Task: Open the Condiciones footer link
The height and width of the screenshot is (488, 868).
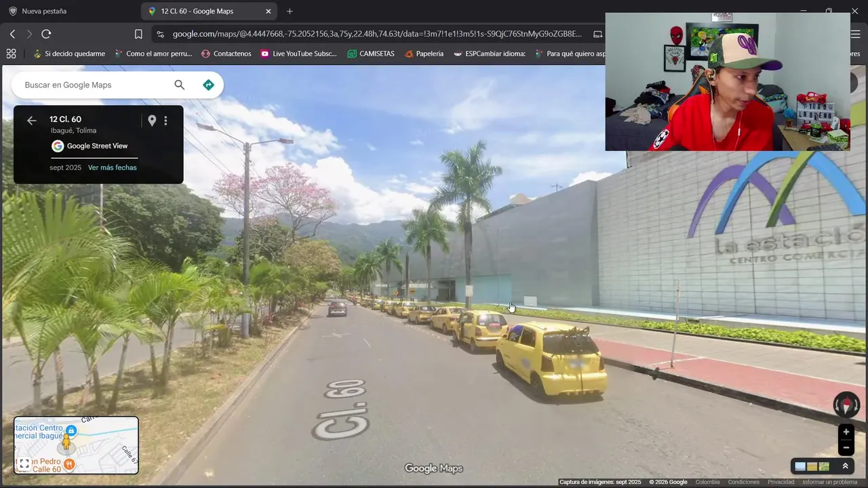Action: pos(744,482)
